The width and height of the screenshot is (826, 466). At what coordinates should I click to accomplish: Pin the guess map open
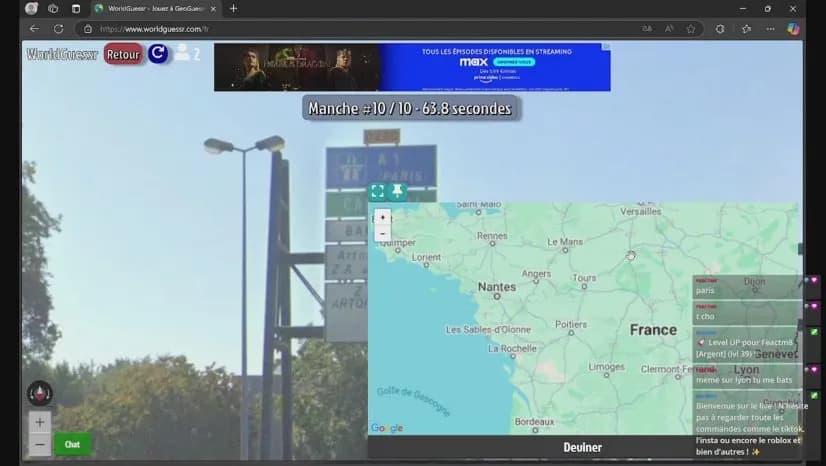pyautogui.click(x=397, y=191)
